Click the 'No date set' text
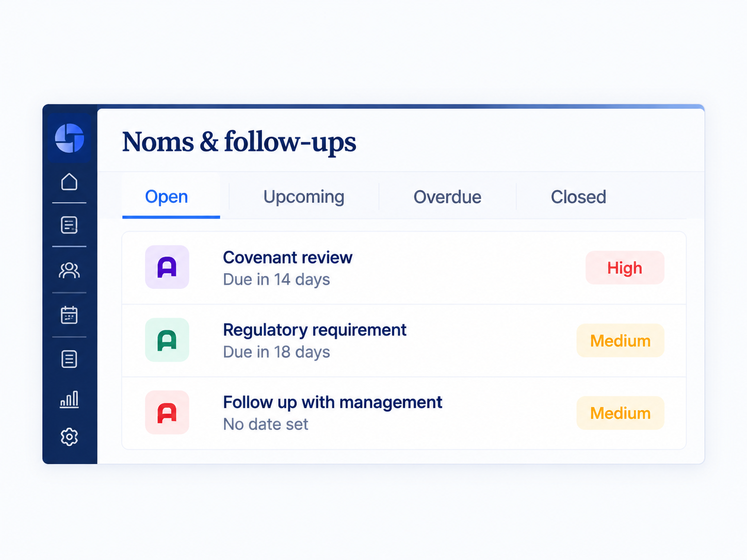747x560 pixels. tap(266, 424)
